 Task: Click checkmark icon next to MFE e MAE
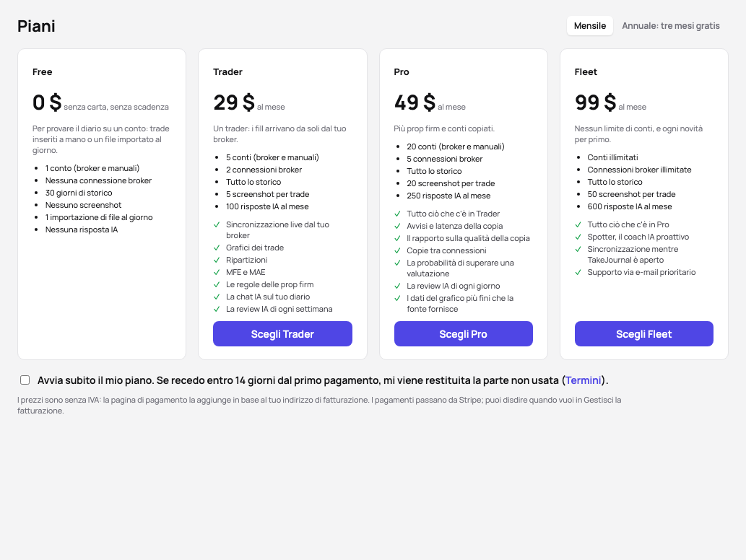[217, 272]
